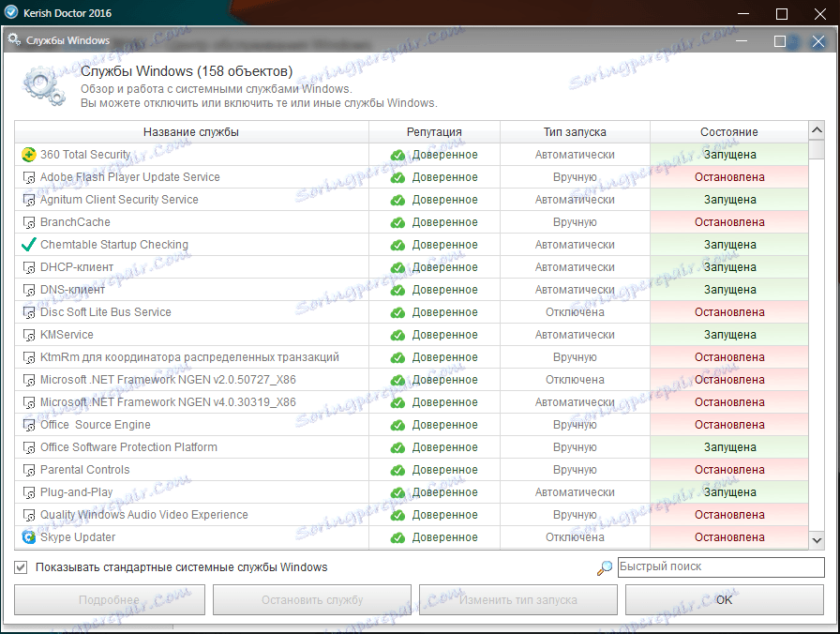This screenshot has width=840, height=634.
Task: Click the trusted shield icon for Skype Updater
Action: (x=397, y=537)
